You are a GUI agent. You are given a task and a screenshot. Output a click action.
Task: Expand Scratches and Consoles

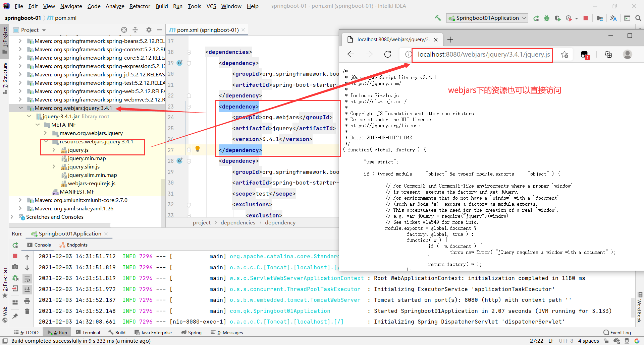[12, 217]
